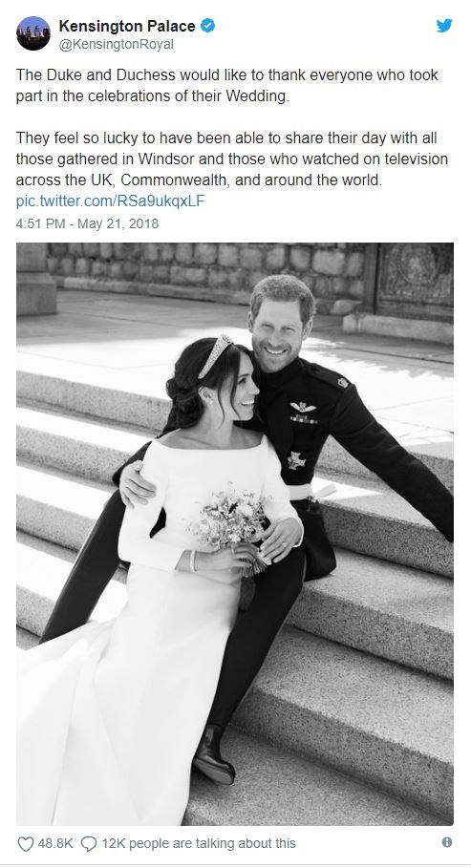Open the Kensington Palace display name

[x=127, y=26]
